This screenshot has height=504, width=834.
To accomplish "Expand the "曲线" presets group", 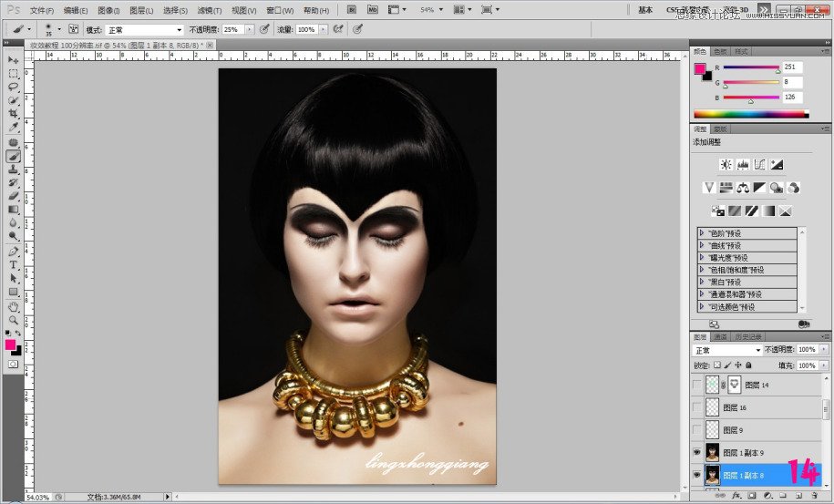I will pyautogui.click(x=702, y=245).
